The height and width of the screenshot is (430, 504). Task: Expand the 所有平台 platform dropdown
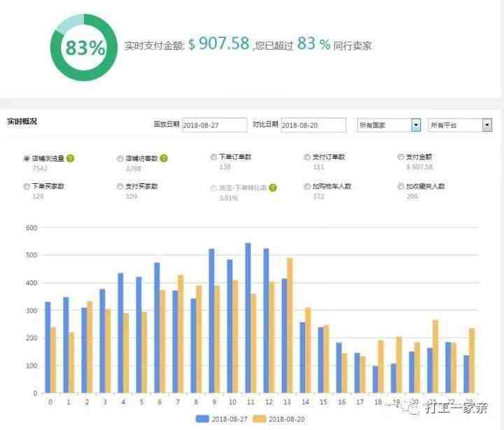tap(460, 125)
